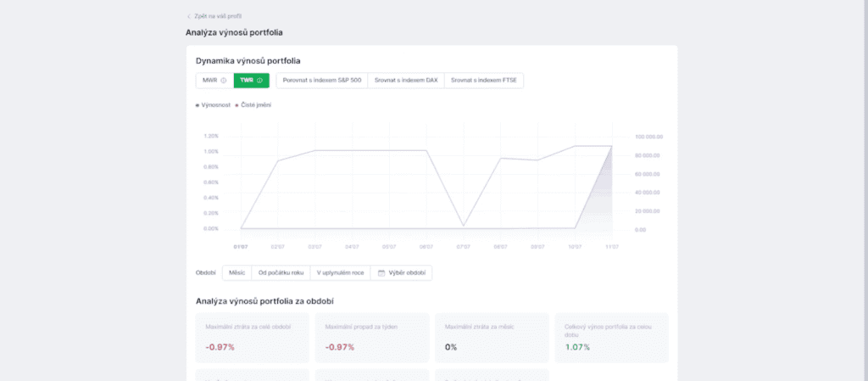
Task: Select the Měsíc period tab
Action: pyautogui.click(x=237, y=273)
